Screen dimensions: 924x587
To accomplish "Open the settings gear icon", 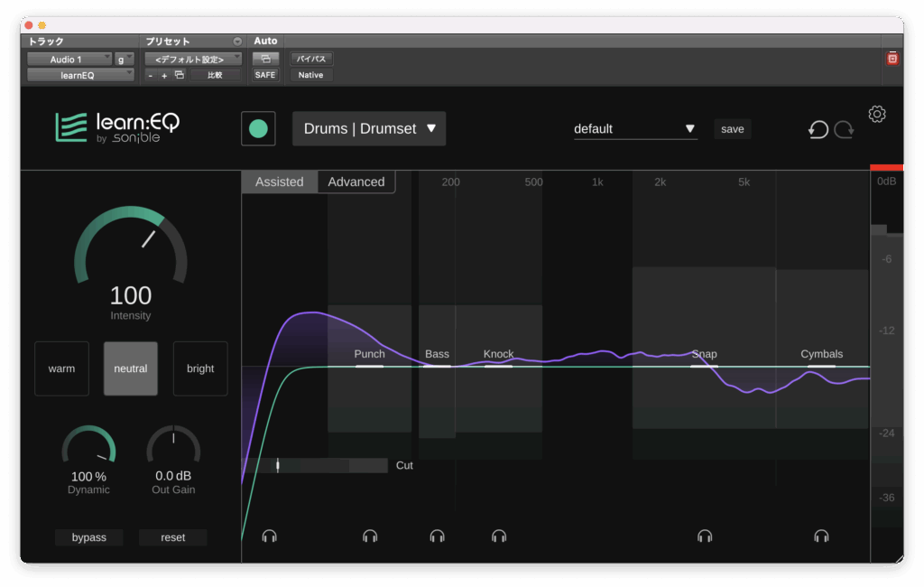I will tap(877, 114).
